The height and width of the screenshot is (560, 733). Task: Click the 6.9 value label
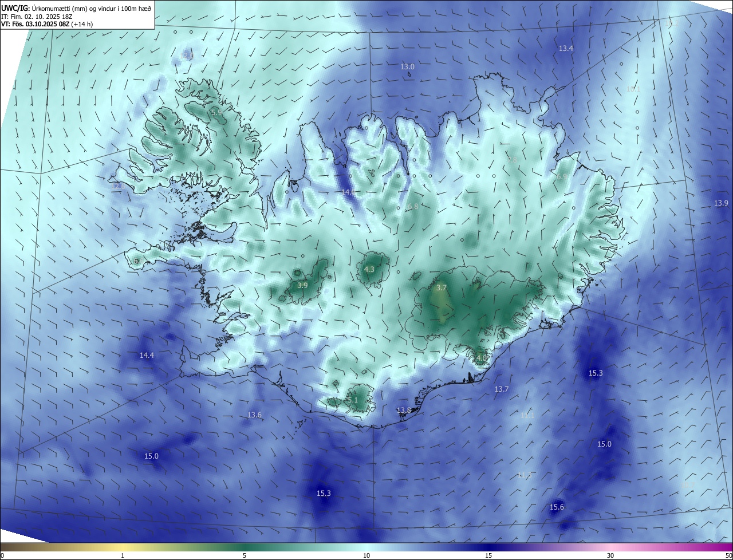tap(561, 178)
